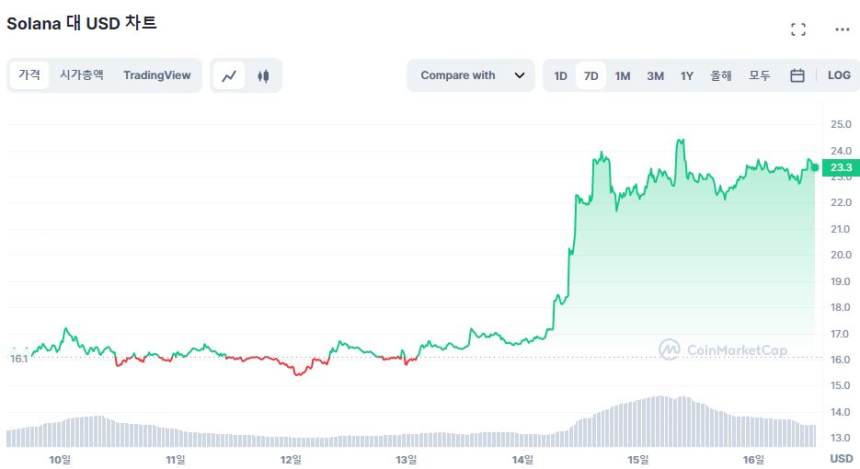This screenshot has width=860, height=469.
Task: Switch to candlestick chart view
Action: 263,75
